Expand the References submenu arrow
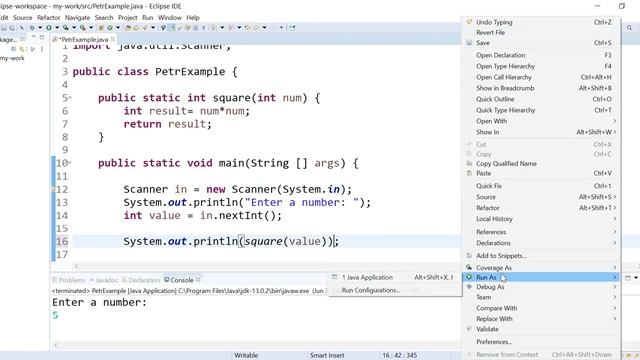The width and height of the screenshot is (640, 360). point(614,232)
